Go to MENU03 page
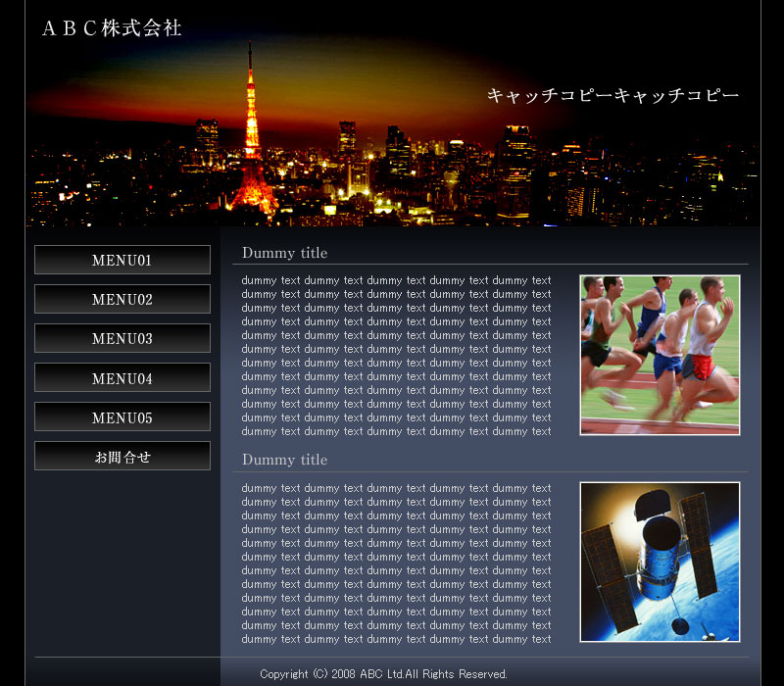784x686 pixels. coord(122,338)
